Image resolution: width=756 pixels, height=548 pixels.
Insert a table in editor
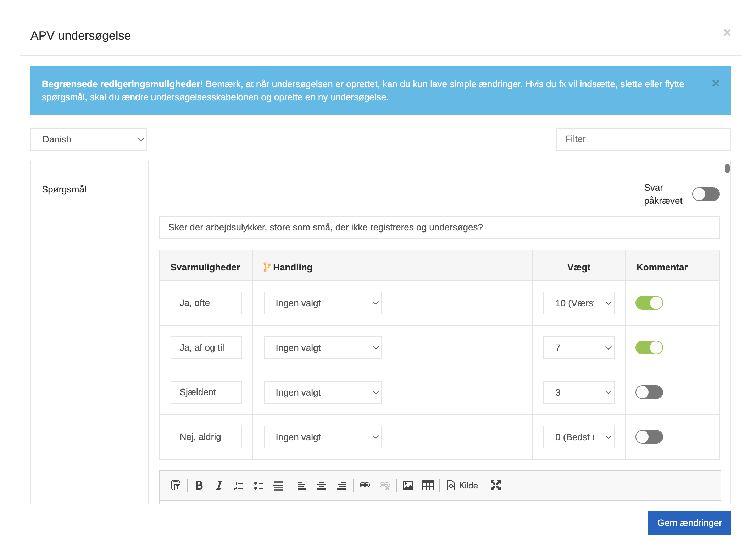coord(428,485)
